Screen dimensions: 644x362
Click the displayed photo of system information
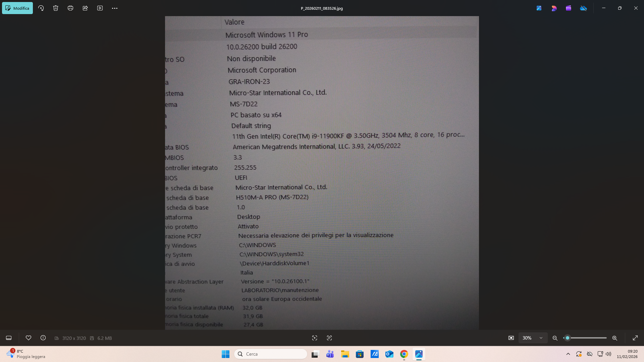point(322,173)
